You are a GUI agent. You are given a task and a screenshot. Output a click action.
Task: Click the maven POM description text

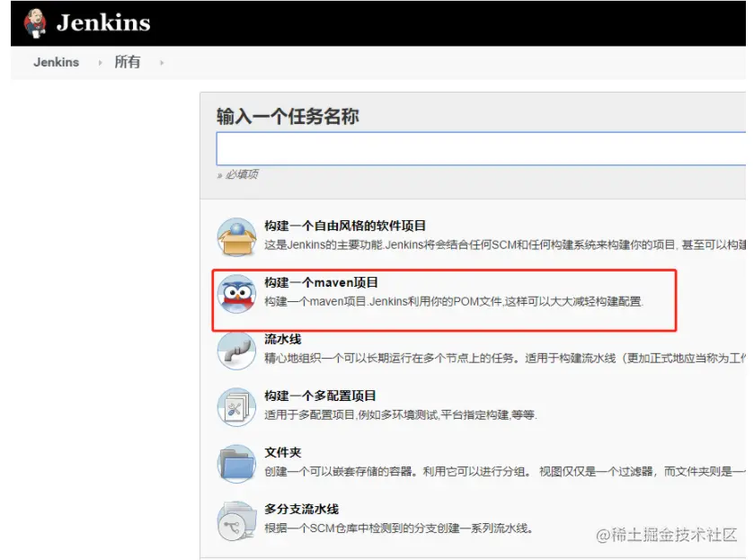point(454,302)
